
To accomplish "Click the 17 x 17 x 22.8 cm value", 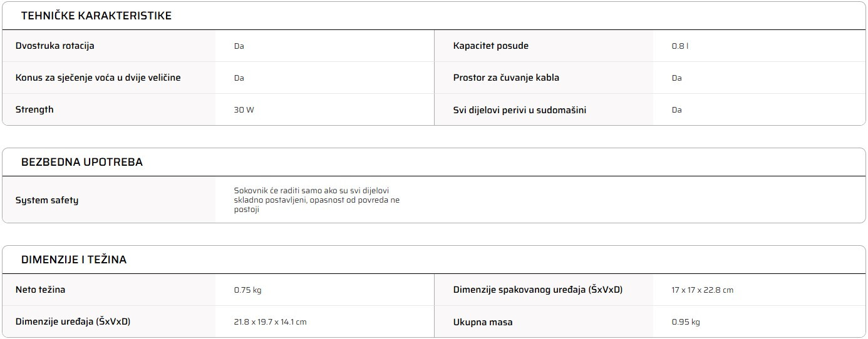I will pos(702,290).
